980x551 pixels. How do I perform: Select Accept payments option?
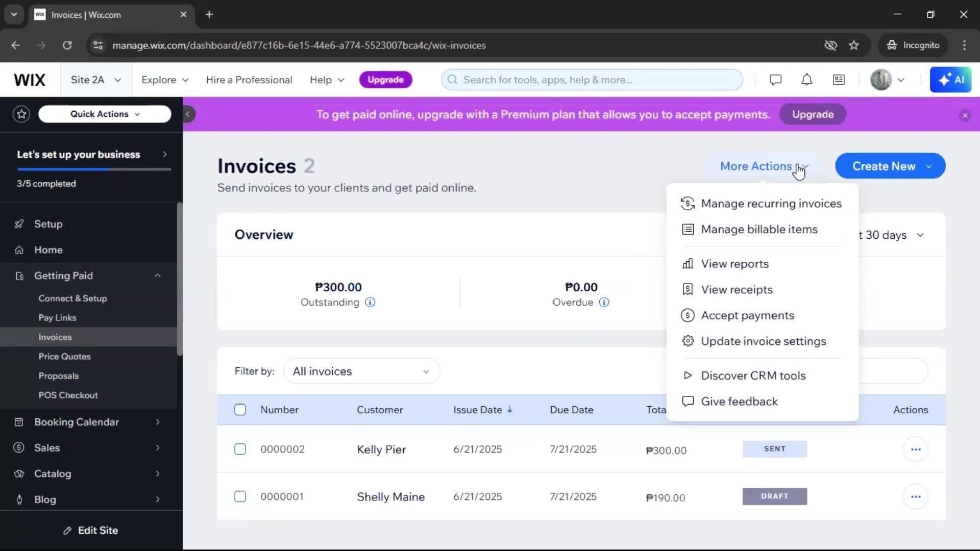coord(763,316)
